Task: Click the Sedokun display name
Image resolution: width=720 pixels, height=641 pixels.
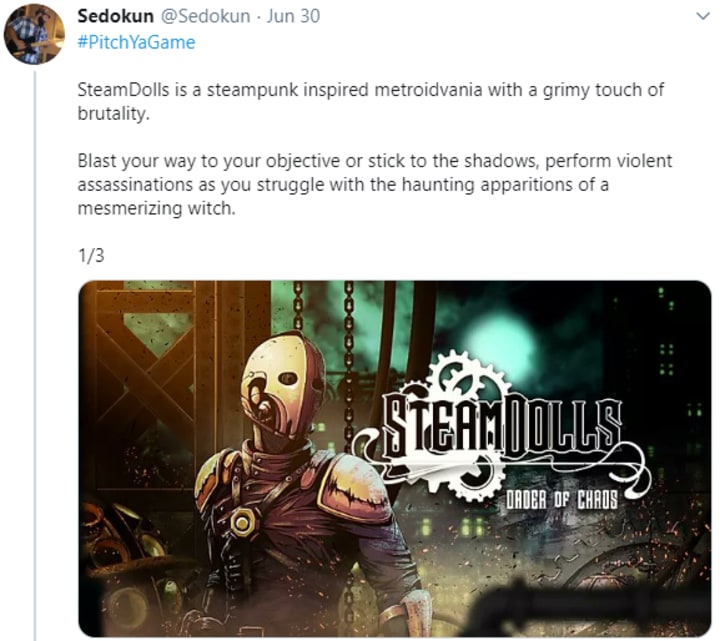Action: pyautogui.click(x=115, y=16)
